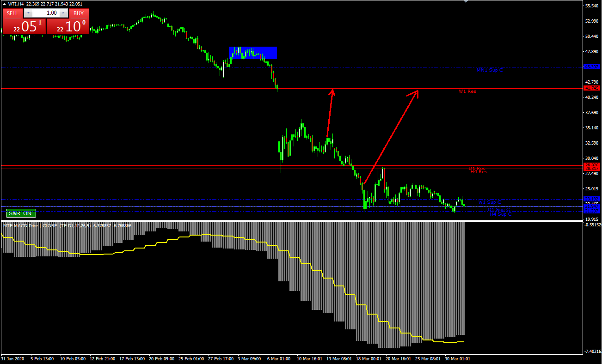Screen dimensions: 602x364
Task: Click the MTF MACD Price indicator label
Action: click(x=21, y=226)
